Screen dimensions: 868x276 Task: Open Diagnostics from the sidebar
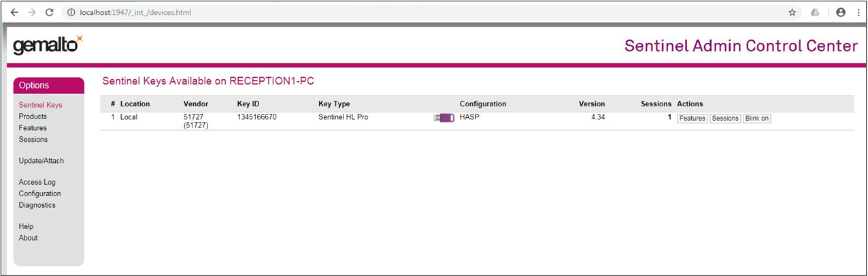pyautogui.click(x=37, y=205)
